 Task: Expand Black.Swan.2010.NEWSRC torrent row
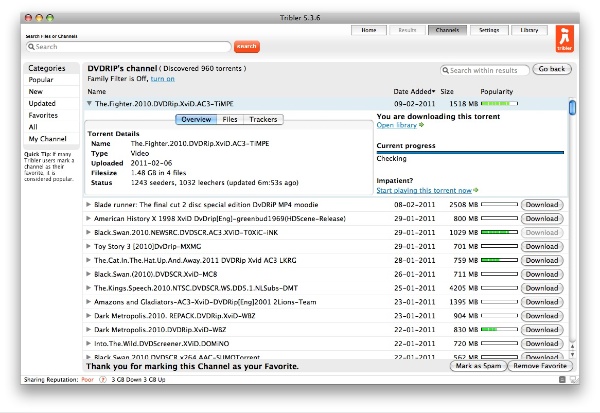(88, 232)
